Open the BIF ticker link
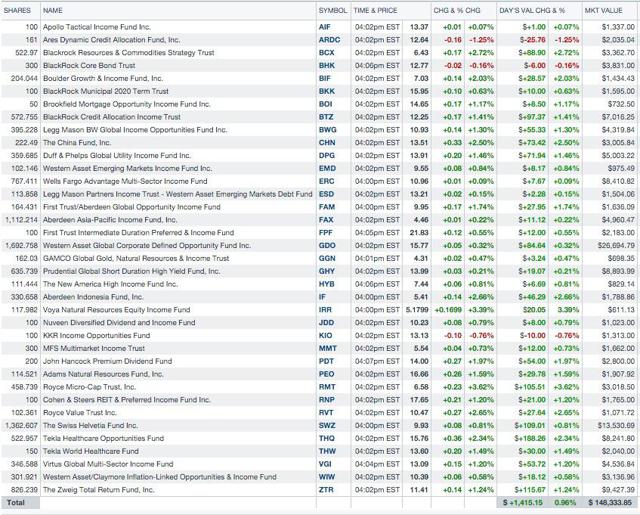 click(x=324, y=78)
